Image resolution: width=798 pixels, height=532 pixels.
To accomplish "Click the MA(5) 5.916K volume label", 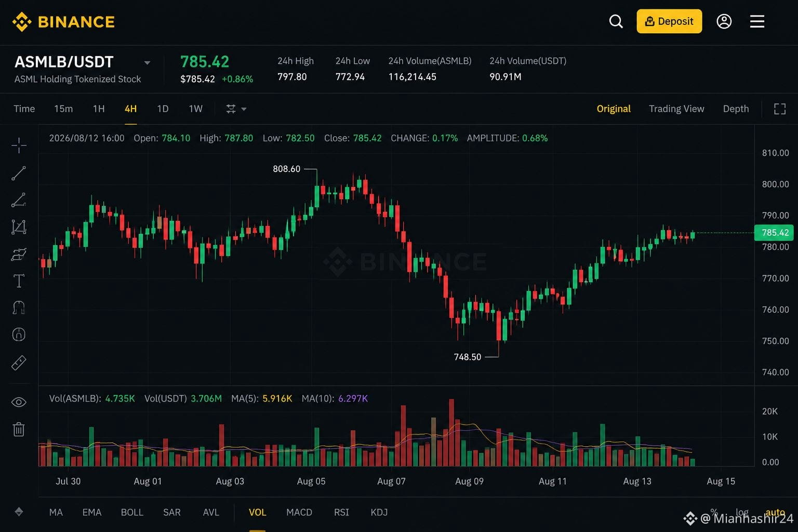I will pyautogui.click(x=262, y=398).
